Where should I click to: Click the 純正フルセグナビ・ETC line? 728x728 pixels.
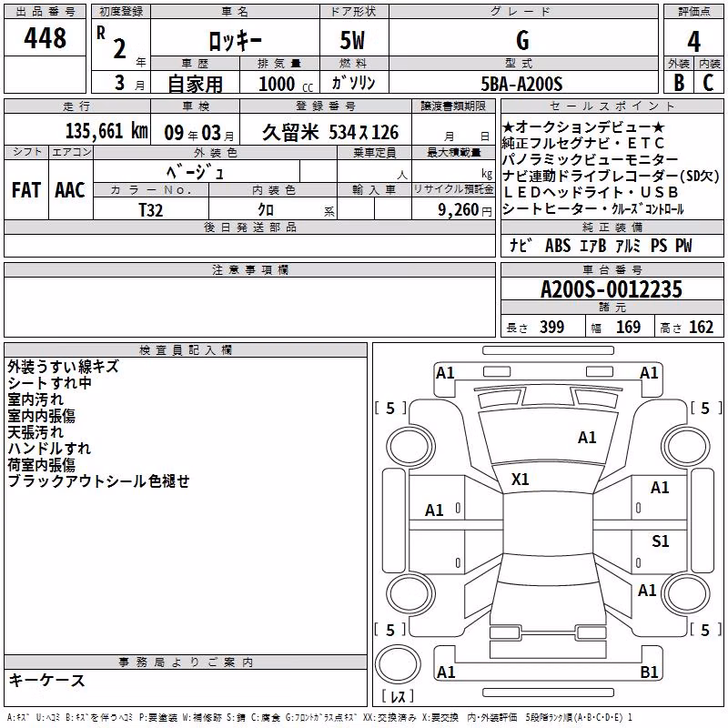pyautogui.click(x=583, y=143)
